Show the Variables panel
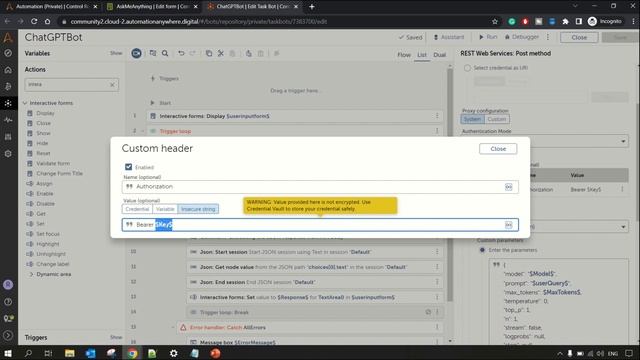640x360 pixels. coord(116,53)
